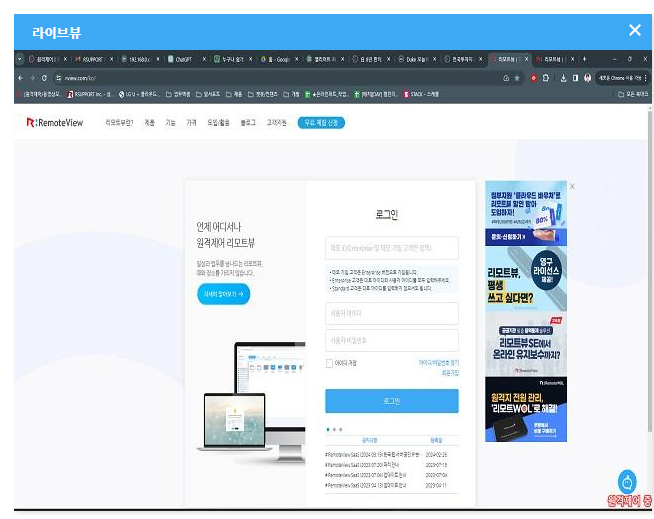This screenshot has height=519, width=654.
Task: Close the RSUPPORT tab
Action: pyautogui.click(x=111, y=59)
